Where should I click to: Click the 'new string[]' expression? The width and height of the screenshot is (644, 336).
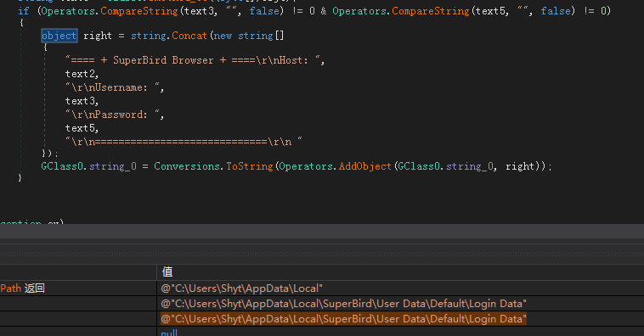(x=248, y=36)
